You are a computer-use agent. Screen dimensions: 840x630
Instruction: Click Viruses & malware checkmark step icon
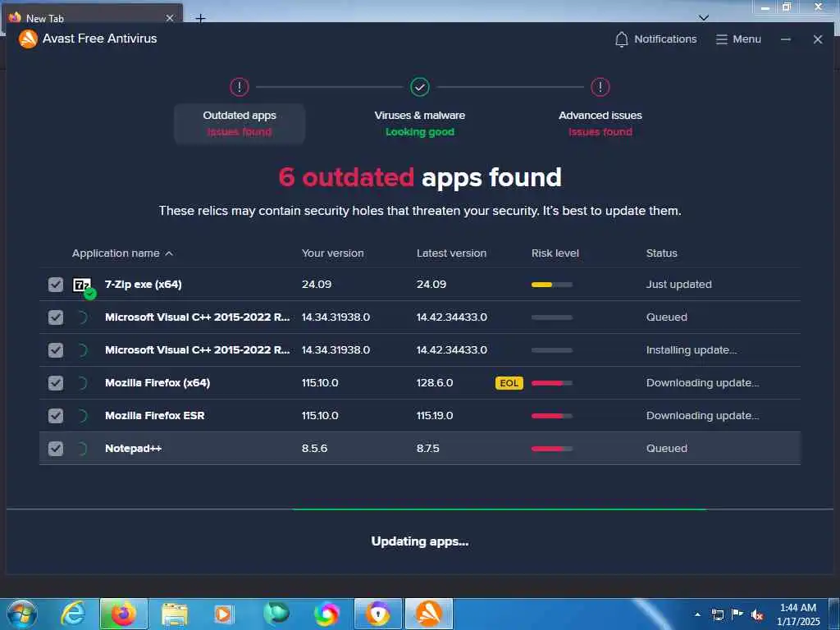point(420,87)
